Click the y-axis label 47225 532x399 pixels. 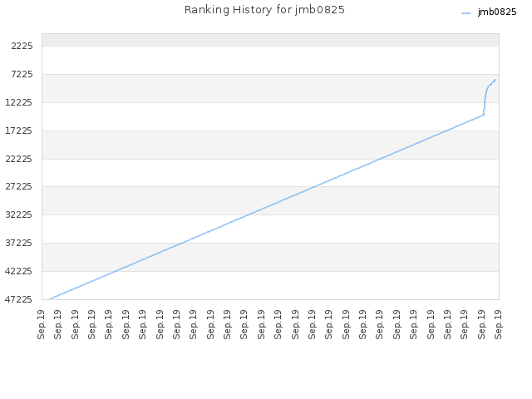pos(19,299)
